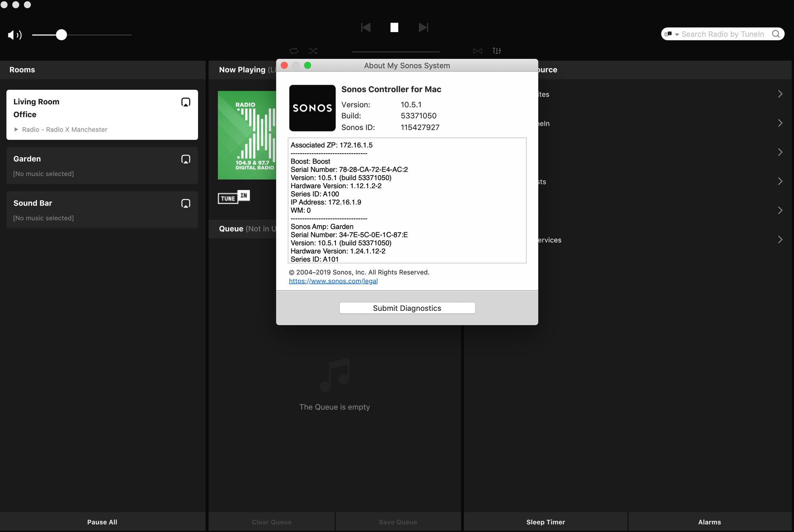Expand the third music source chevron
Viewport: 794px width, 532px height.
point(780,152)
